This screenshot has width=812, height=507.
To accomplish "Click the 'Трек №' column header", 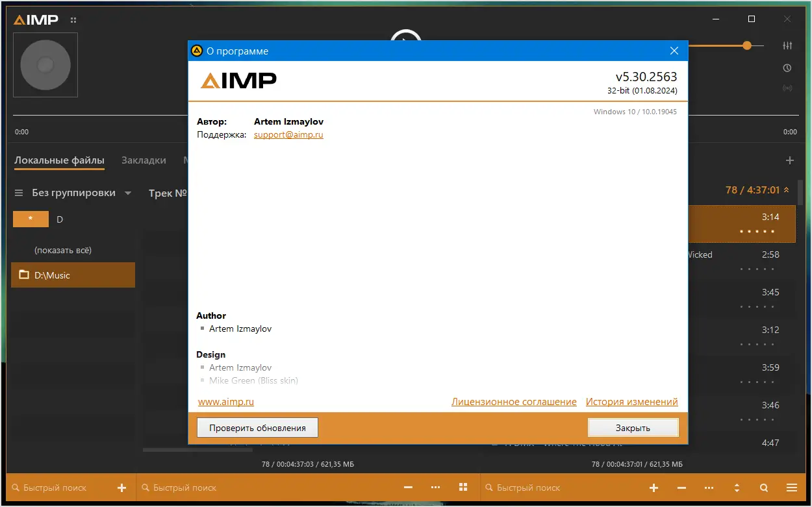I will [x=168, y=193].
